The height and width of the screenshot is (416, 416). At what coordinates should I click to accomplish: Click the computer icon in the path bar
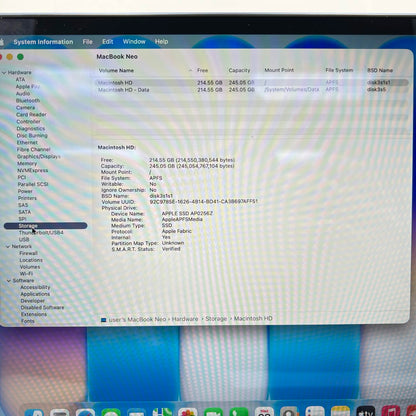click(103, 320)
